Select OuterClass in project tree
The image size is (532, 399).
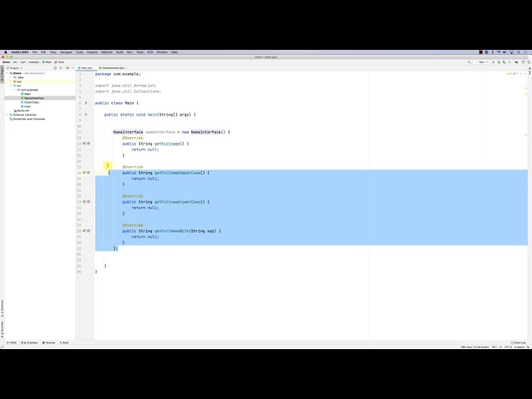pyautogui.click(x=30, y=102)
